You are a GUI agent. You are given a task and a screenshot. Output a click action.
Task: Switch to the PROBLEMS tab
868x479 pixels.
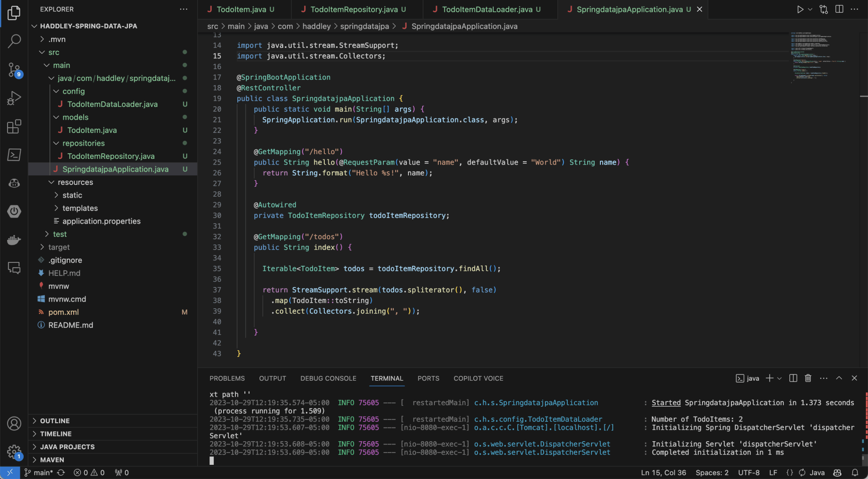(x=227, y=378)
